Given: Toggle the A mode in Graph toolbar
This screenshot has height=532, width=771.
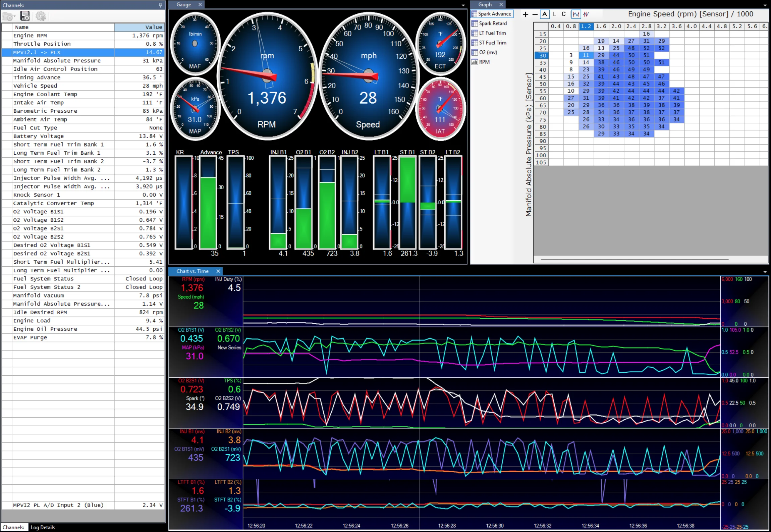Looking at the screenshot, I should (x=545, y=14).
